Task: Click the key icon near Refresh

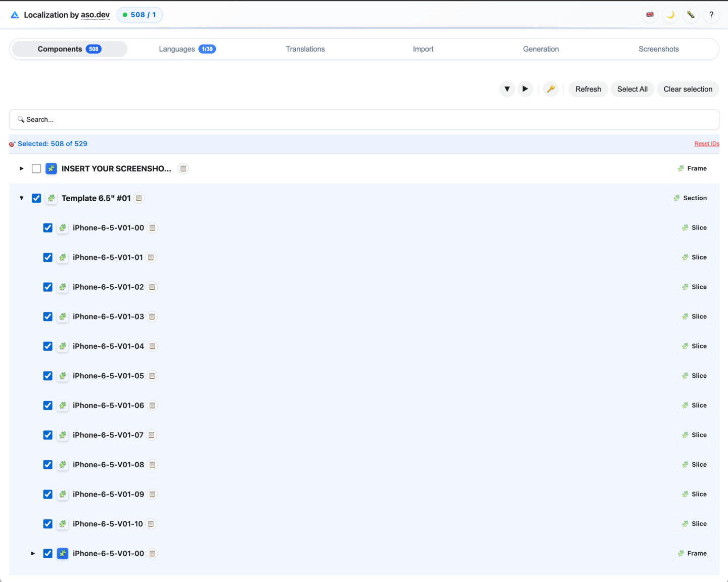Action: point(551,89)
